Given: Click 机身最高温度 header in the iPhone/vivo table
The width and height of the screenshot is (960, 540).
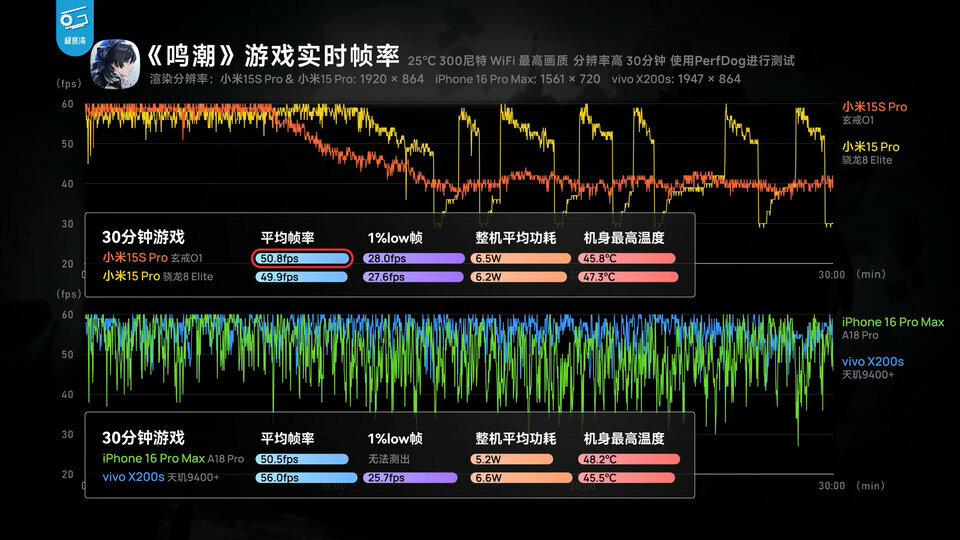Looking at the screenshot, I should (x=624, y=438).
